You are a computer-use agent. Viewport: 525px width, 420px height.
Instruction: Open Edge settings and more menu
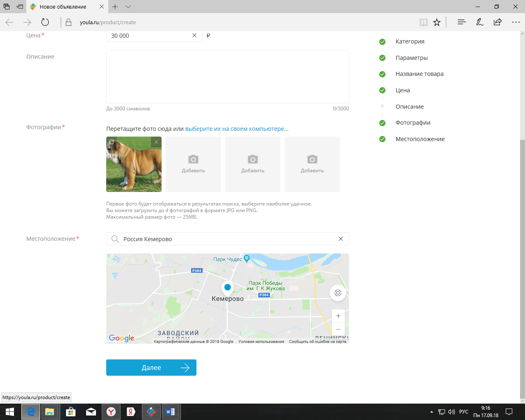516,22
